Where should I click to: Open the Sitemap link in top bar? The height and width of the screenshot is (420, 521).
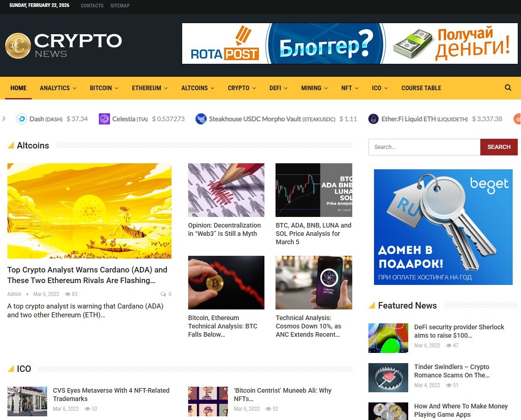120,6
